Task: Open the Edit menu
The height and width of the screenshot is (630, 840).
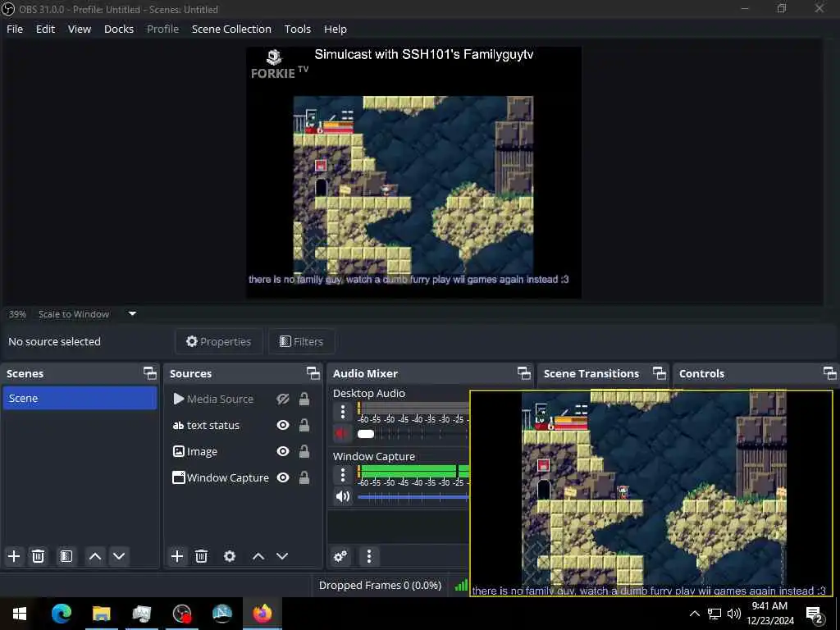Action: (x=46, y=29)
